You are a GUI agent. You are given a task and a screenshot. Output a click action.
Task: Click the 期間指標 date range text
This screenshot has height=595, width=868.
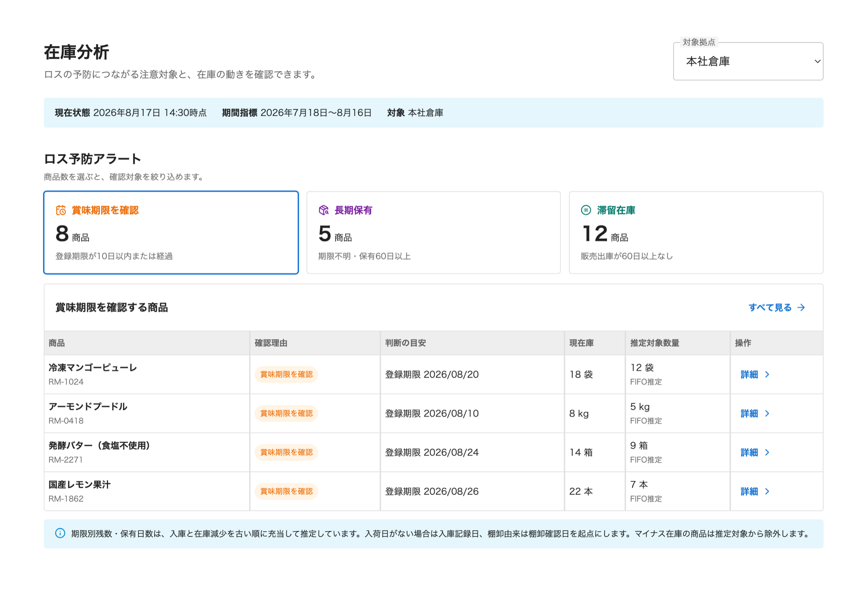(x=297, y=113)
